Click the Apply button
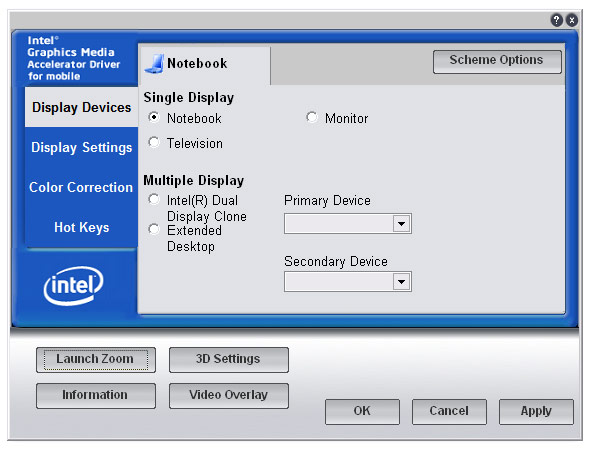Viewport: 590px width, 450px height. click(536, 412)
